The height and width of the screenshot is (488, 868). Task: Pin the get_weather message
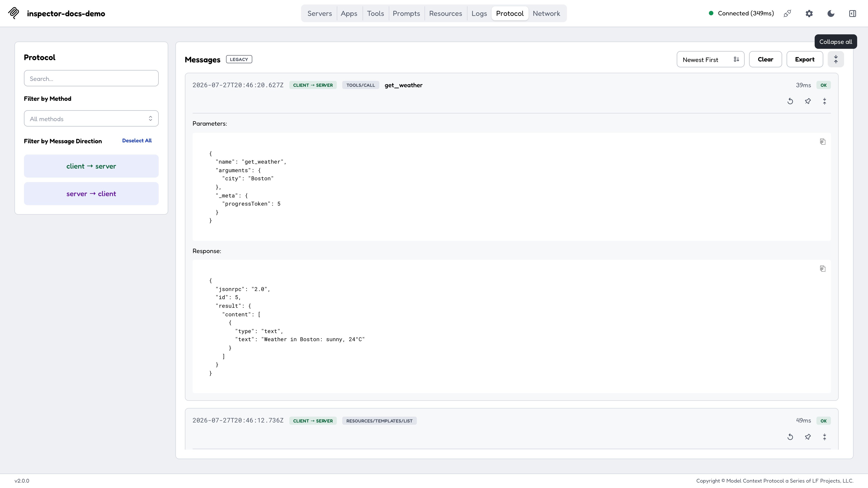coord(808,101)
